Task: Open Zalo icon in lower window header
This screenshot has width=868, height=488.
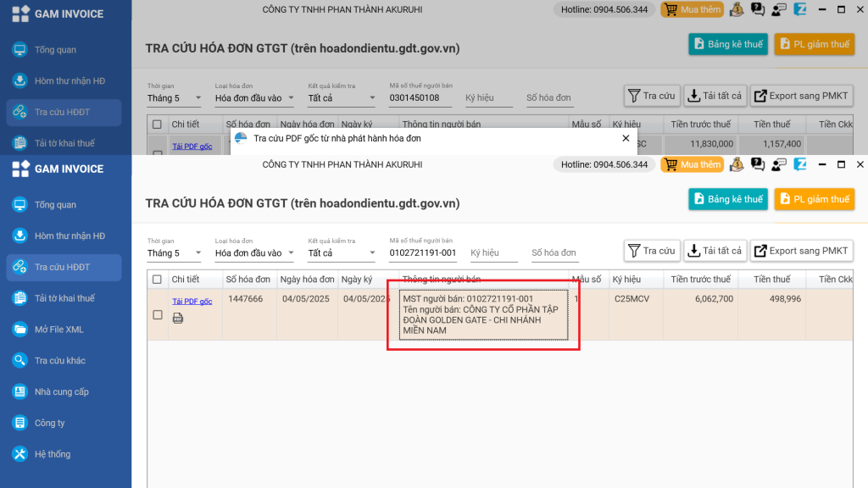Action: pyautogui.click(x=800, y=164)
